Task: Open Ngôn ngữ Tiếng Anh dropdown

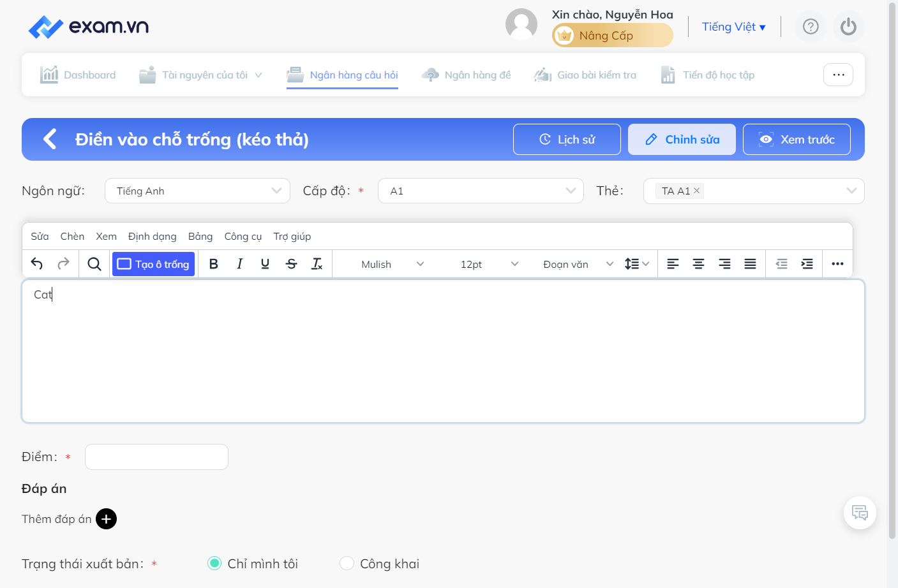Action: (x=197, y=191)
